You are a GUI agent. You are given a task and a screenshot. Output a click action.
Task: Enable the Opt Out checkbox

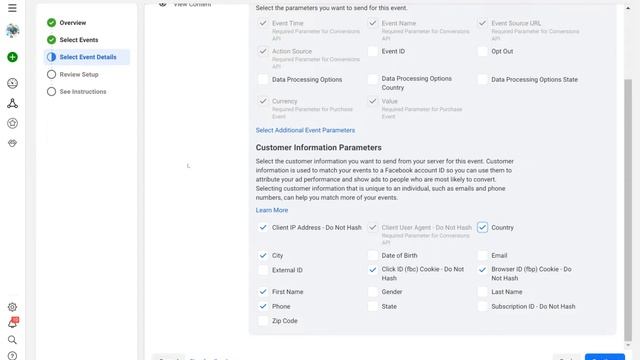tap(482, 51)
